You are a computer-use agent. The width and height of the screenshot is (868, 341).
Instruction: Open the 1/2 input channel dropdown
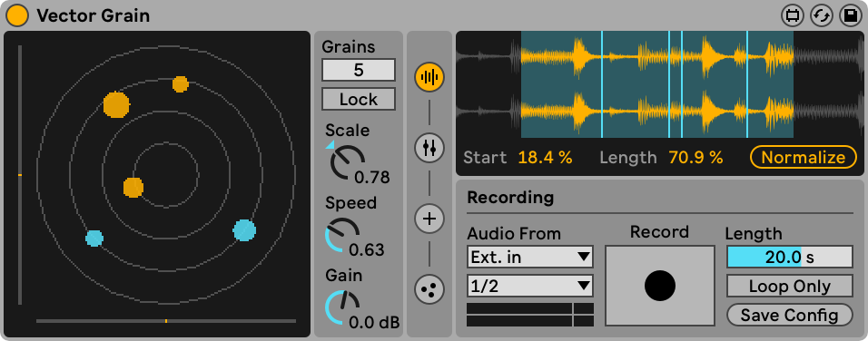[530, 286]
